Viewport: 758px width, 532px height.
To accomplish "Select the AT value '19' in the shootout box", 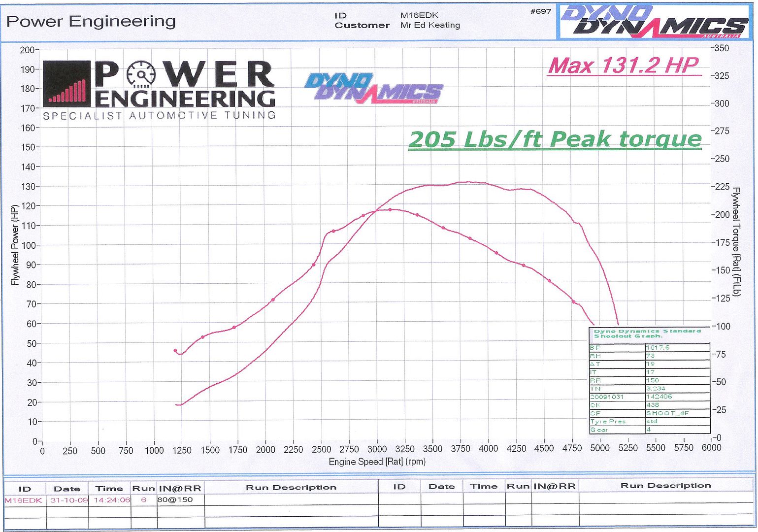I will [650, 364].
